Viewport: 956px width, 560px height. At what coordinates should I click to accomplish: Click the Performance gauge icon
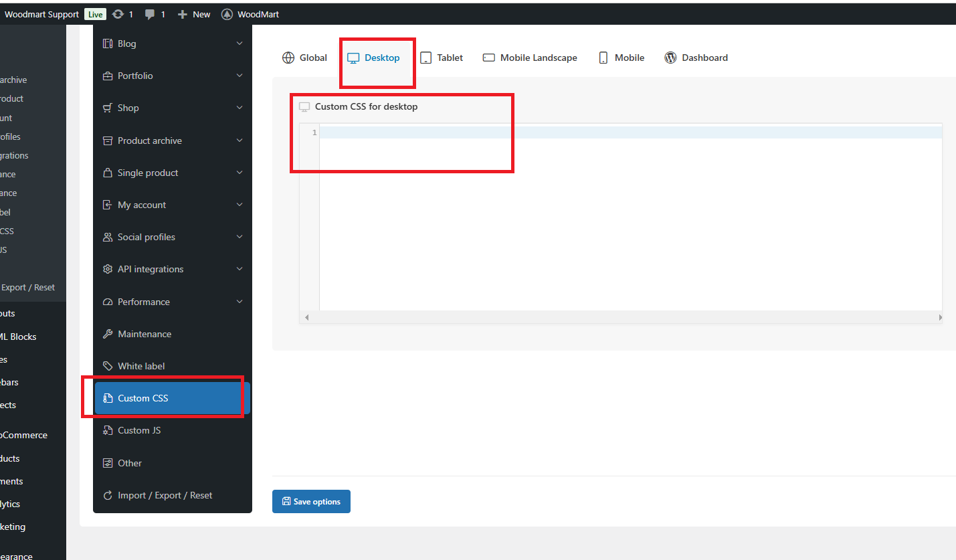point(107,302)
